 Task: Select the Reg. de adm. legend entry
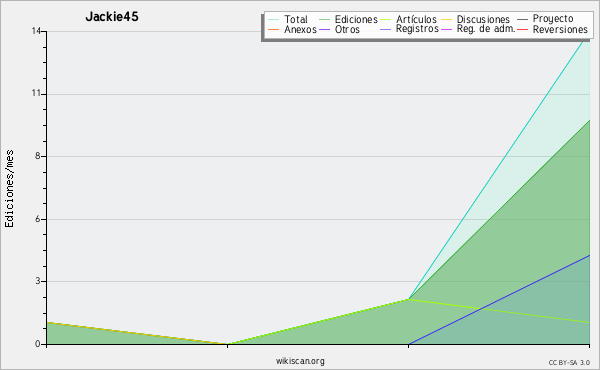pos(486,29)
